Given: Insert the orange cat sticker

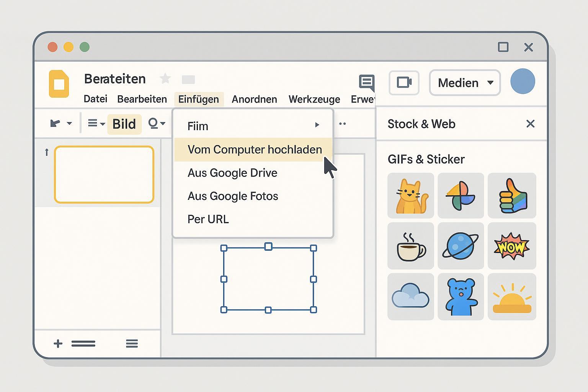Looking at the screenshot, I should point(411,196).
